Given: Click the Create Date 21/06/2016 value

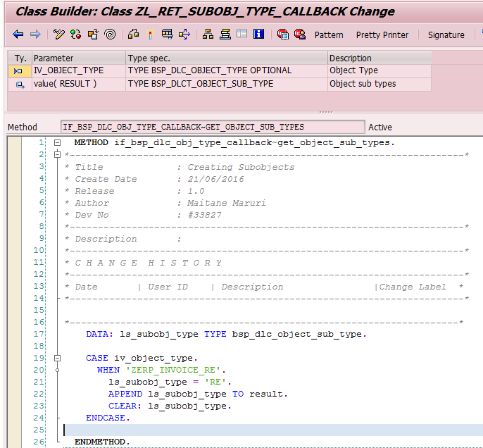Looking at the screenshot, I should tap(215, 179).
